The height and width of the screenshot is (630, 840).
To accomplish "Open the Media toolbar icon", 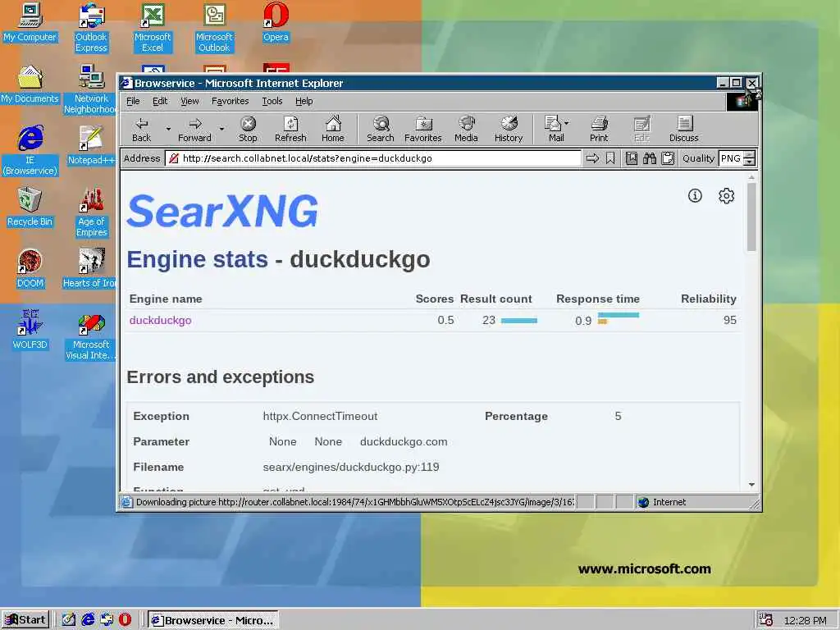I will 466,130.
